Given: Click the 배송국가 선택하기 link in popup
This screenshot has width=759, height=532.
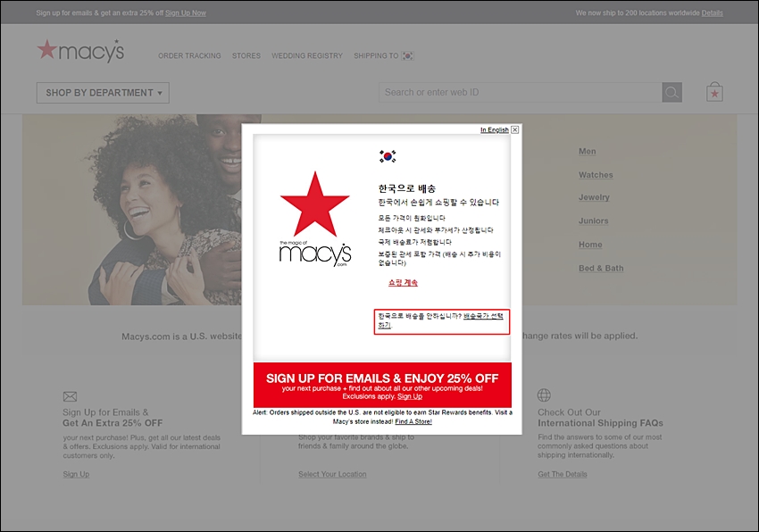Looking at the screenshot, I should [x=483, y=316].
